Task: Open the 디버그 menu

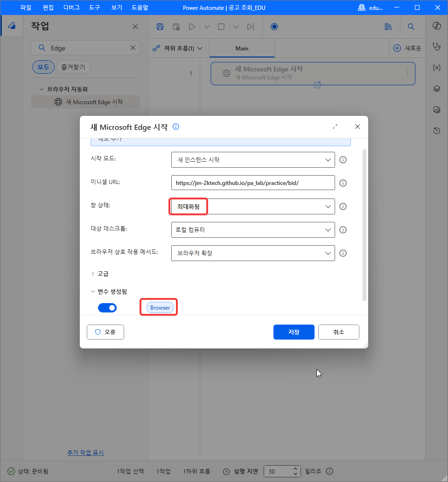Action: (71, 7)
